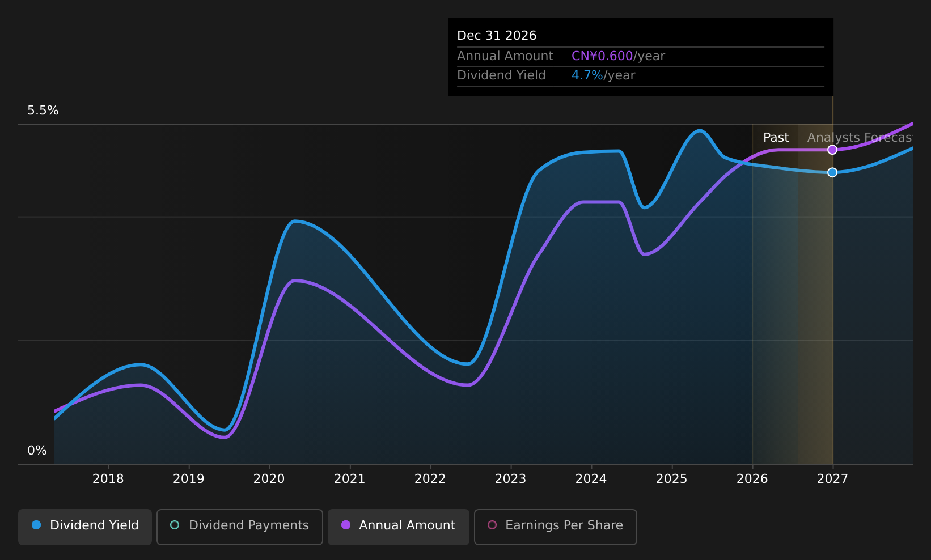Viewport: 931px width, 560px height.
Task: Toggle the Dividend Yield series
Action: (85, 527)
